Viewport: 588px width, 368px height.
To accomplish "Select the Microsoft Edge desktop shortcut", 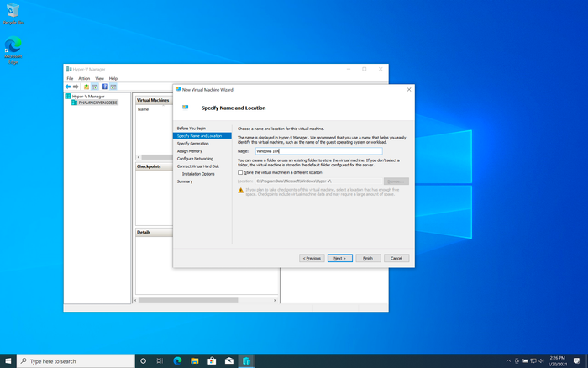I will coord(13,50).
